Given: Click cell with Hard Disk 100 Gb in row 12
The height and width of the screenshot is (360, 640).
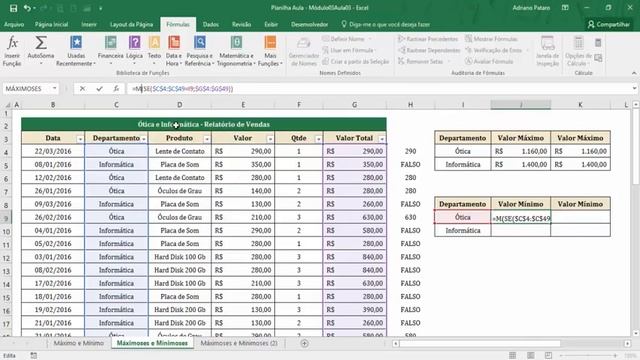Looking at the screenshot, I should (180, 257).
